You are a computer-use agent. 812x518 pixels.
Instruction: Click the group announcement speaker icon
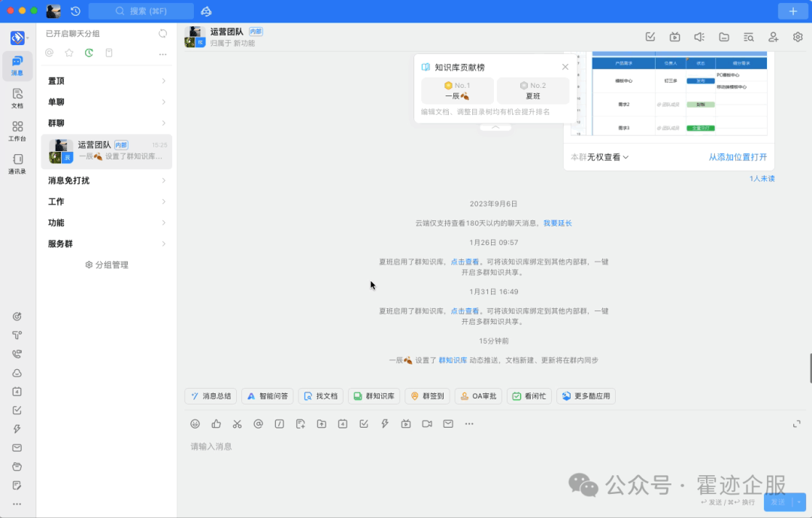[x=699, y=37]
